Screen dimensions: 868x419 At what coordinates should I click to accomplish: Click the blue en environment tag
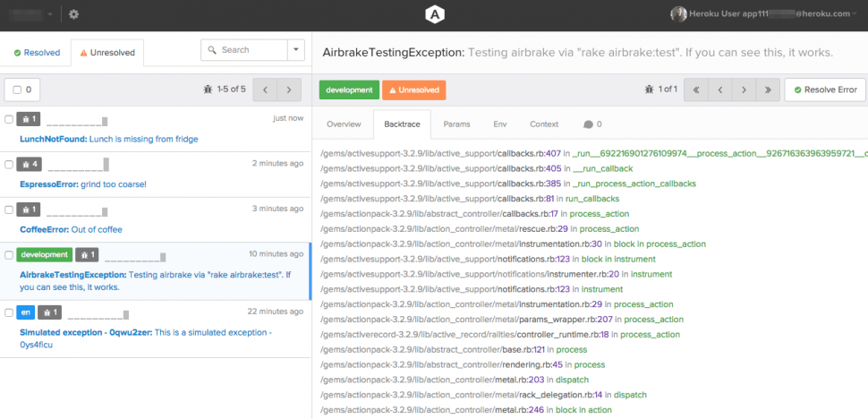pos(25,312)
